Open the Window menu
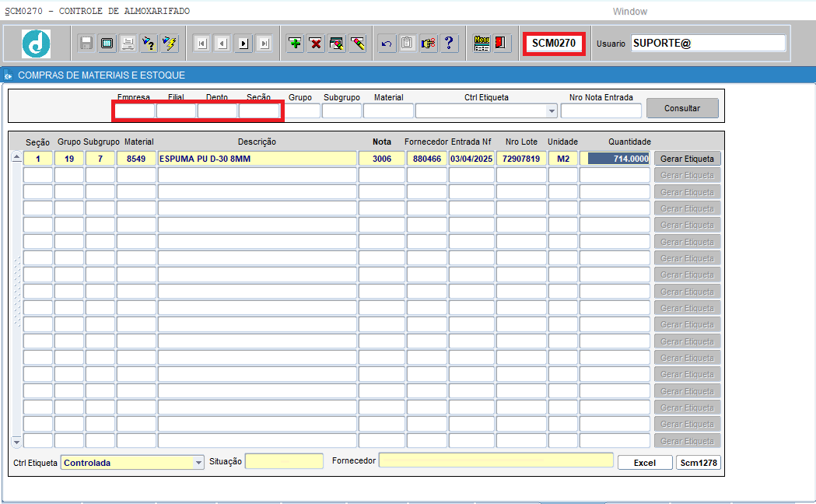This screenshot has height=504, width=816. click(x=629, y=12)
